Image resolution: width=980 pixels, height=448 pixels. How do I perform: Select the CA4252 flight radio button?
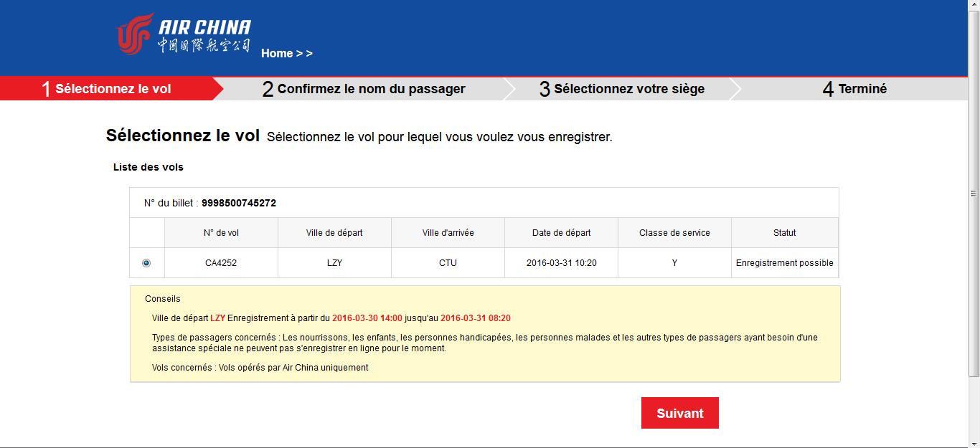click(146, 263)
